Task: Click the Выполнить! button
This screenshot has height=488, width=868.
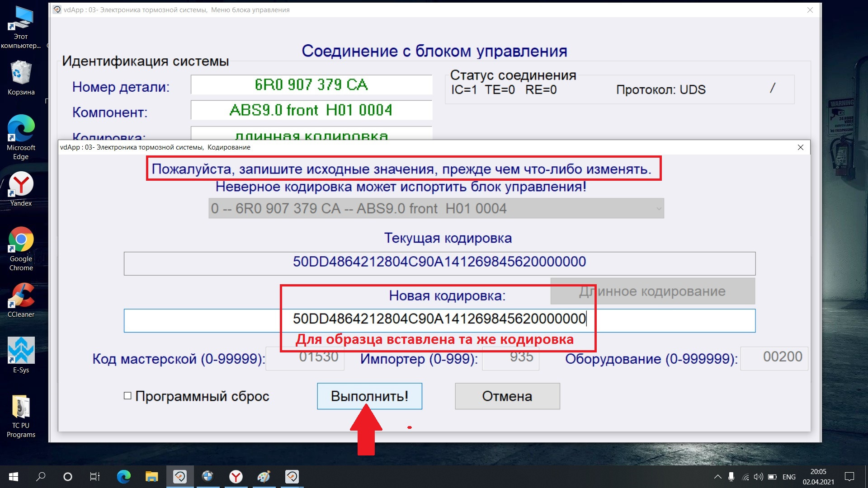Action: click(369, 396)
